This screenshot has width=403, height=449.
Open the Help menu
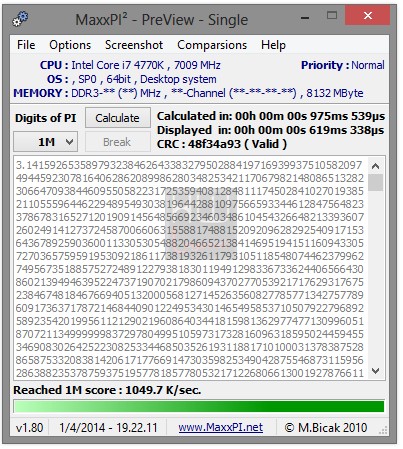(273, 45)
